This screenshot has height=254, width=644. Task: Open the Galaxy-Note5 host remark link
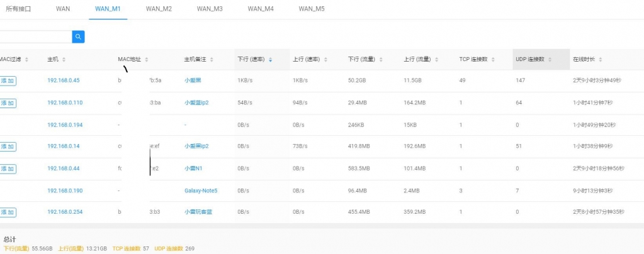(200, 190)
